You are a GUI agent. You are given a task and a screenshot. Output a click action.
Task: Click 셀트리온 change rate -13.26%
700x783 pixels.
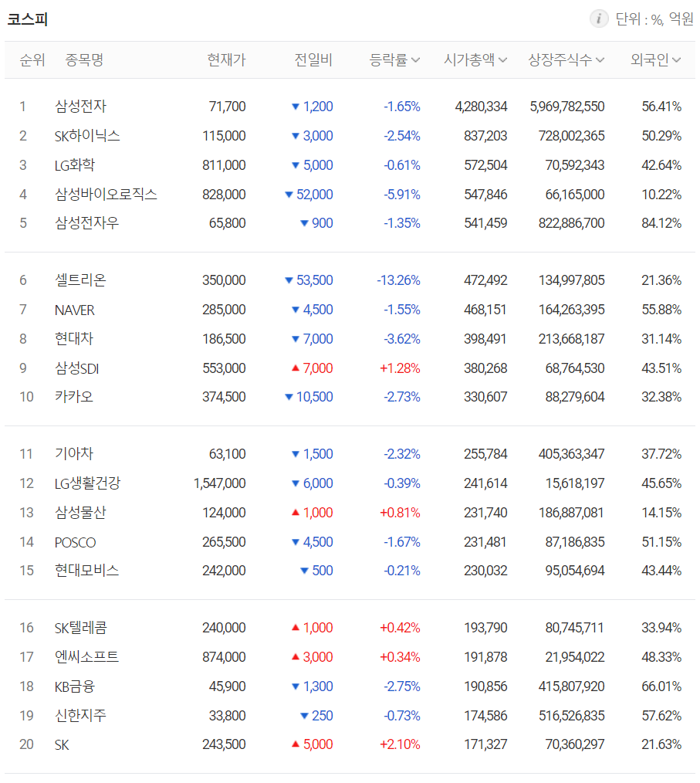click(399, 280)
